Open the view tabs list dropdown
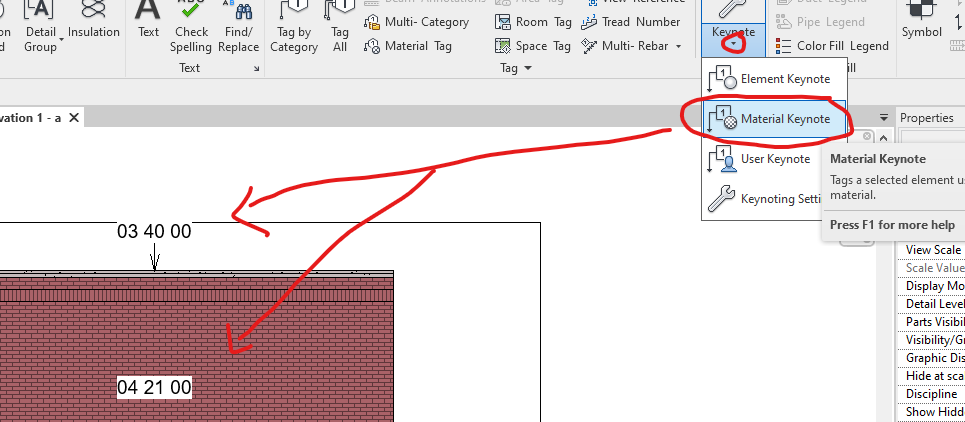The width and height of the screenshot is (965, 422). click(x=884, y=117)
